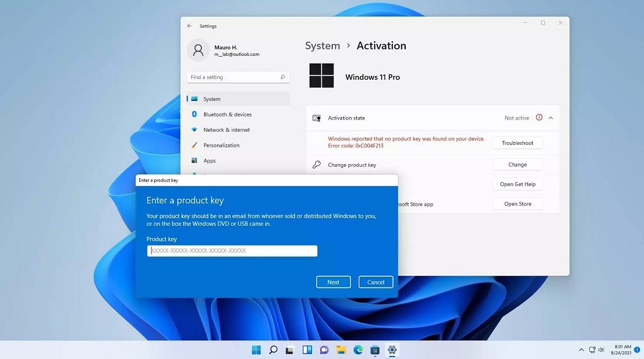Click the Network wifi icon in sidebar
The height and width of the screenshot is (359, 644).
[194, 130]
